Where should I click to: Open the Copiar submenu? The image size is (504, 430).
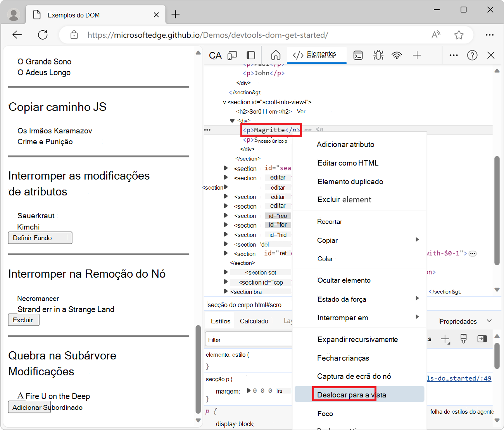point(359,240)
